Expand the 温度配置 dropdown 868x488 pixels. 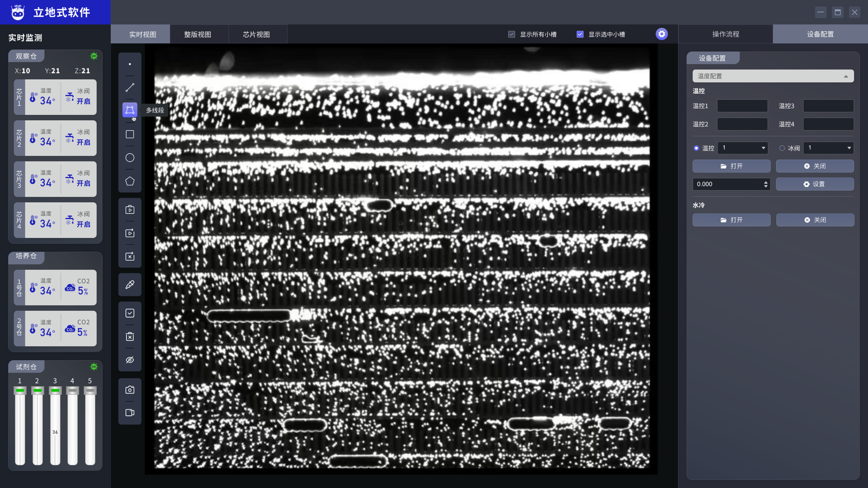773,76
